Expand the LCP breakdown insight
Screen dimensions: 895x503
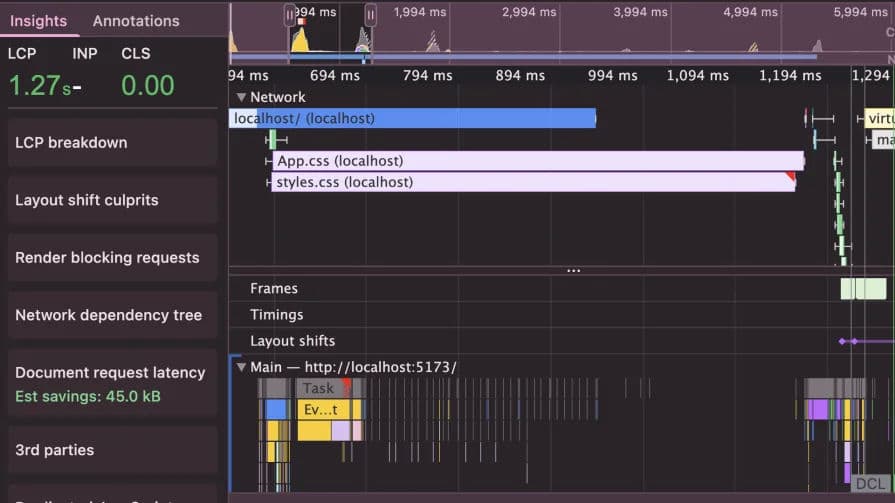coord(112,143)
